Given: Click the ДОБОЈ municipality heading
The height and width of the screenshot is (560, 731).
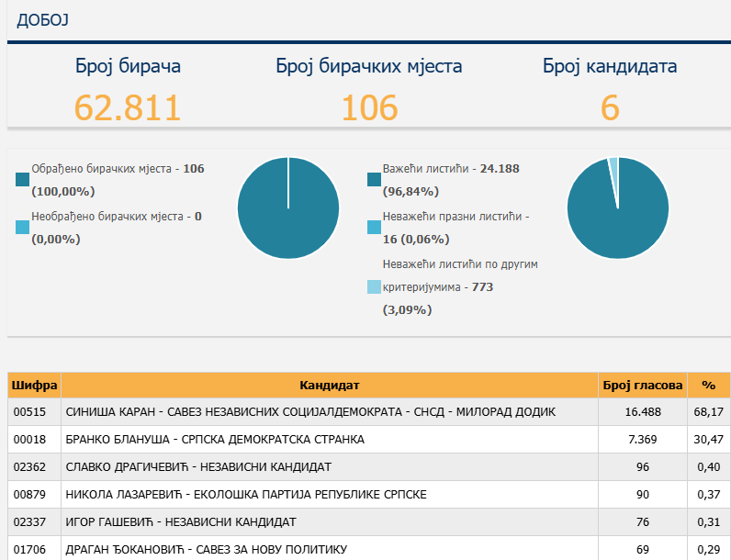Looking at the screenshot, I should [x=42, y=19].
